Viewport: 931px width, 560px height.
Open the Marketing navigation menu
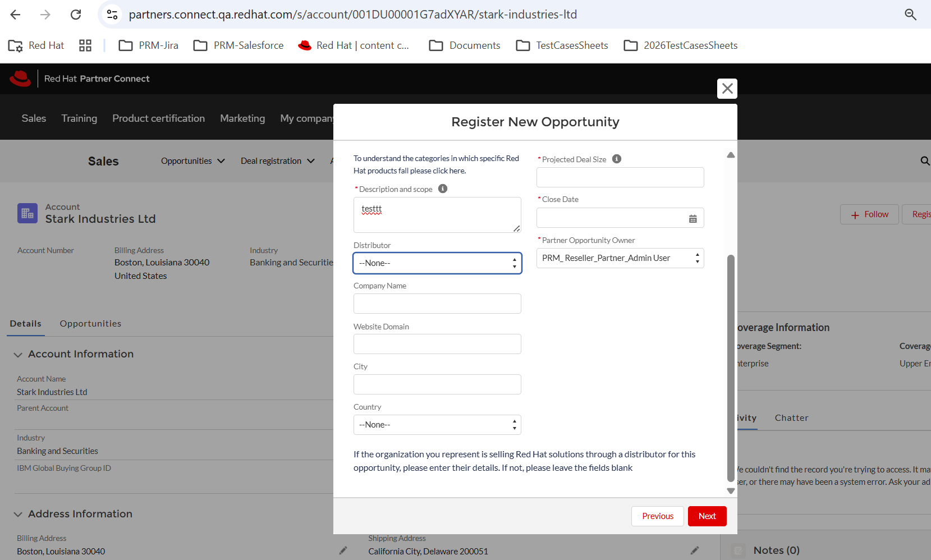pos(242,118)
